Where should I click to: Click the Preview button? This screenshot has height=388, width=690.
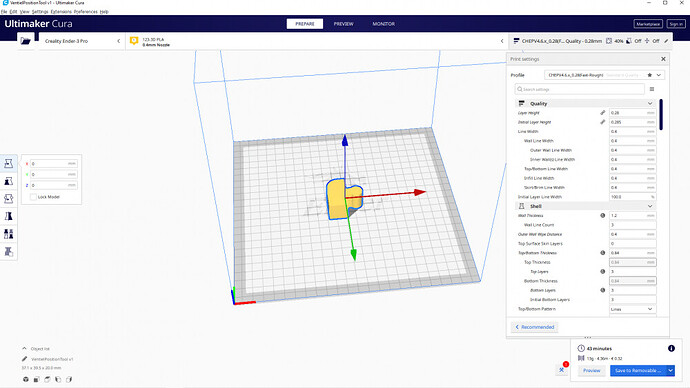tap(591, 370)
